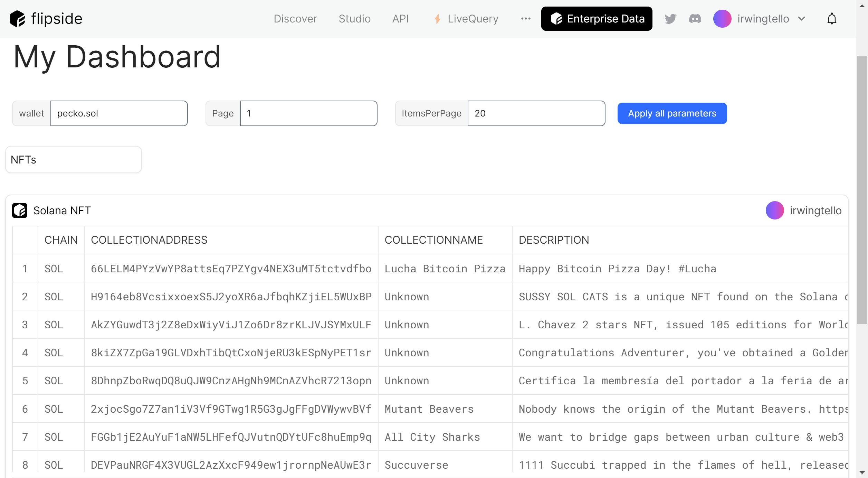Open the Twitter icon link

[670, 19]
